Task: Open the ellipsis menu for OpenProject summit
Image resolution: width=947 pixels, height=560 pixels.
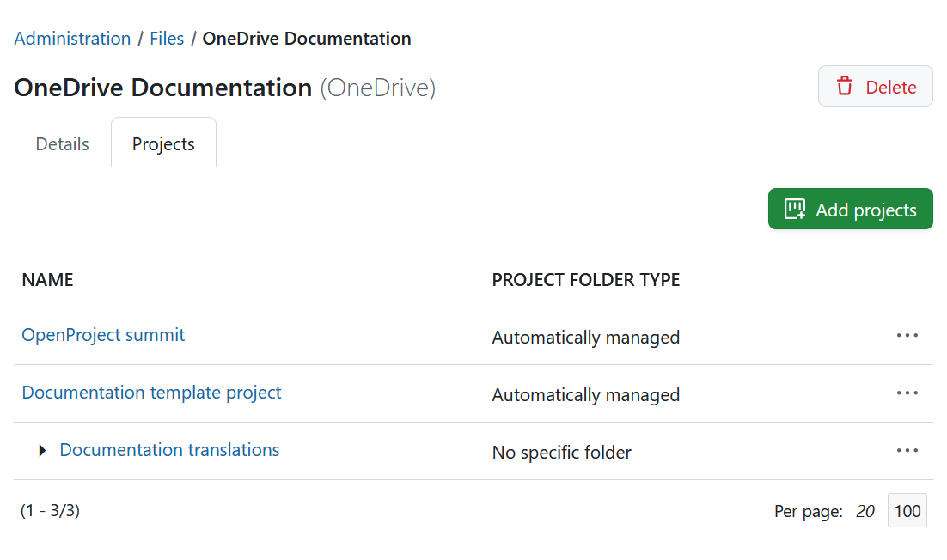Action: tap(907, 335)
